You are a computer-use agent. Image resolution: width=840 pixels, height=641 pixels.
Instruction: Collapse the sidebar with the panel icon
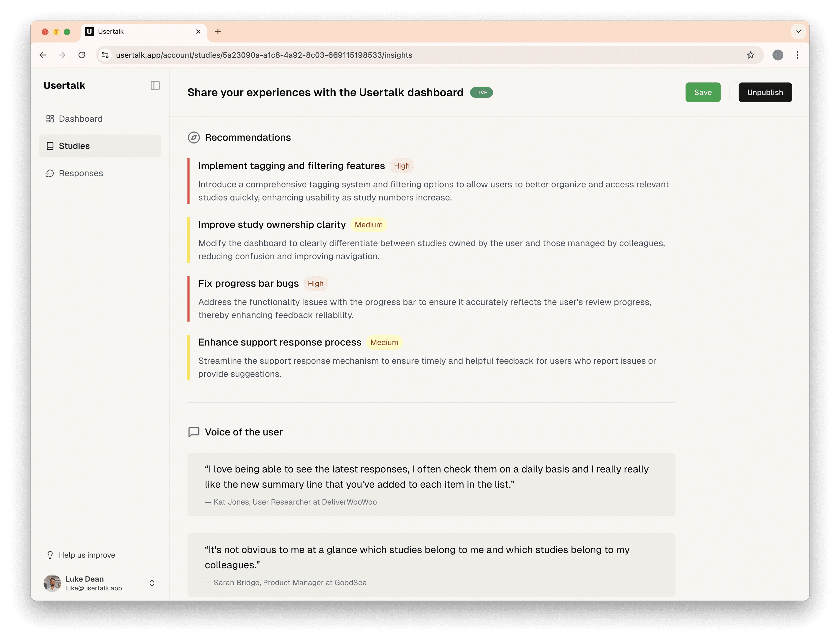click(x=155, y=86)
